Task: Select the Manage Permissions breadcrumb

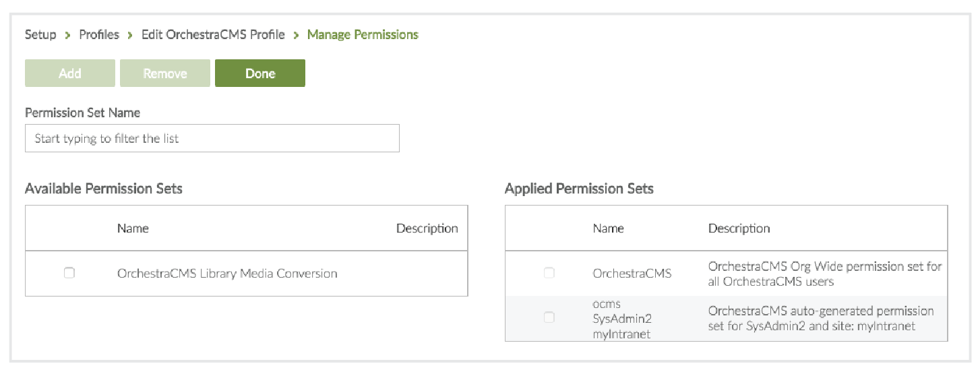Action: pos(363,34)
